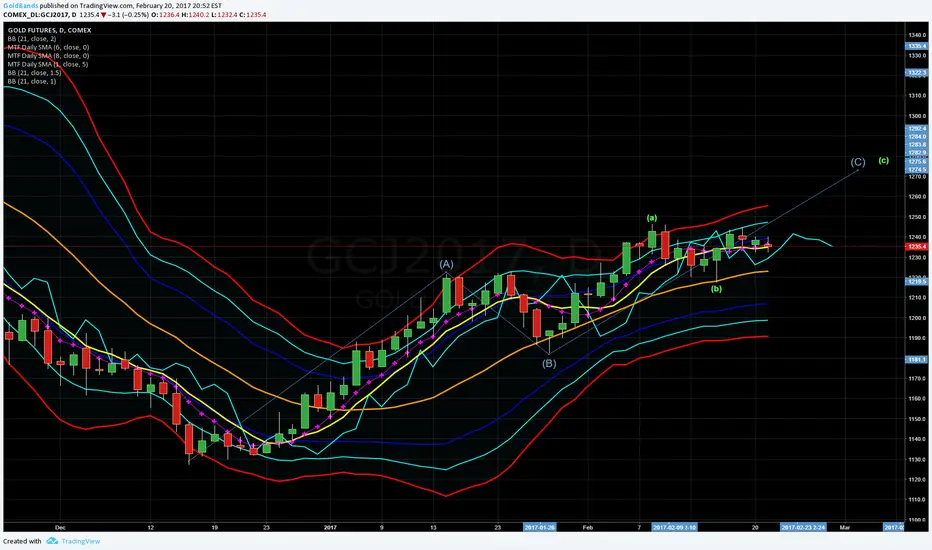
Task: Select the BB (21, close, 2) indicator label
Action: 32,39
